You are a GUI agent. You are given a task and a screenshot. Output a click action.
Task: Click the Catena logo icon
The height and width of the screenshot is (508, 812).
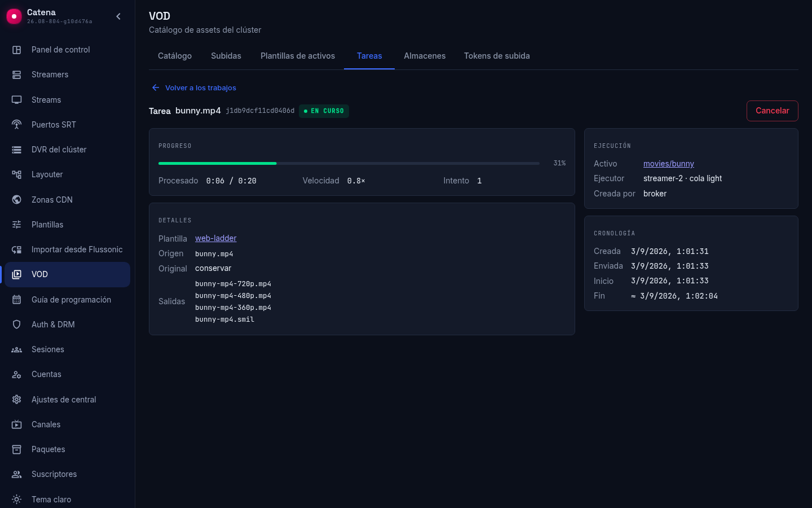(x=14, y=16)
